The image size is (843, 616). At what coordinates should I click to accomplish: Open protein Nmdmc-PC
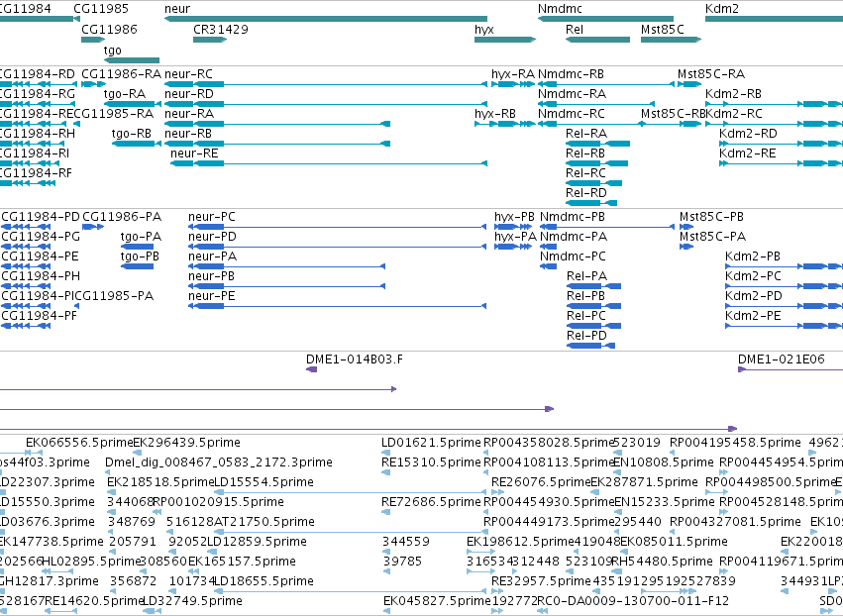(549, 266)
